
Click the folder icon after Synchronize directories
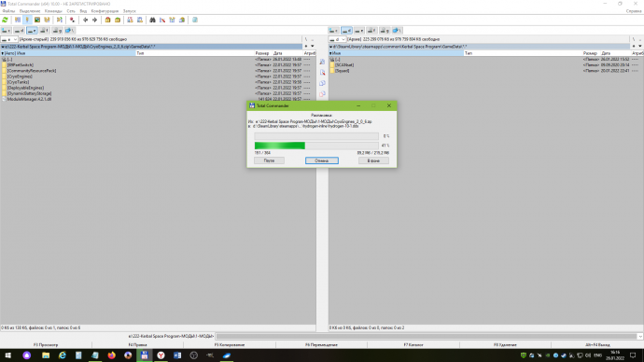pos(182,20)
